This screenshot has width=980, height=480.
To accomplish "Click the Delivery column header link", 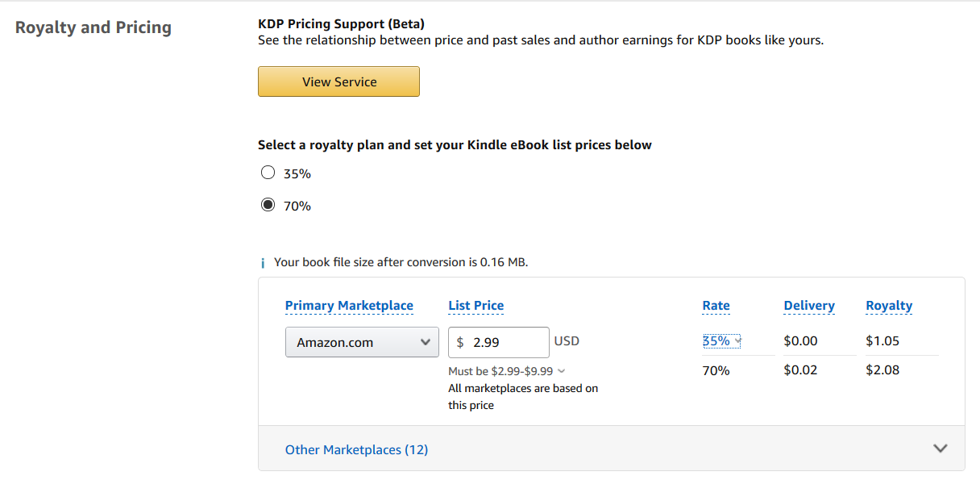I will click(809, 306).
